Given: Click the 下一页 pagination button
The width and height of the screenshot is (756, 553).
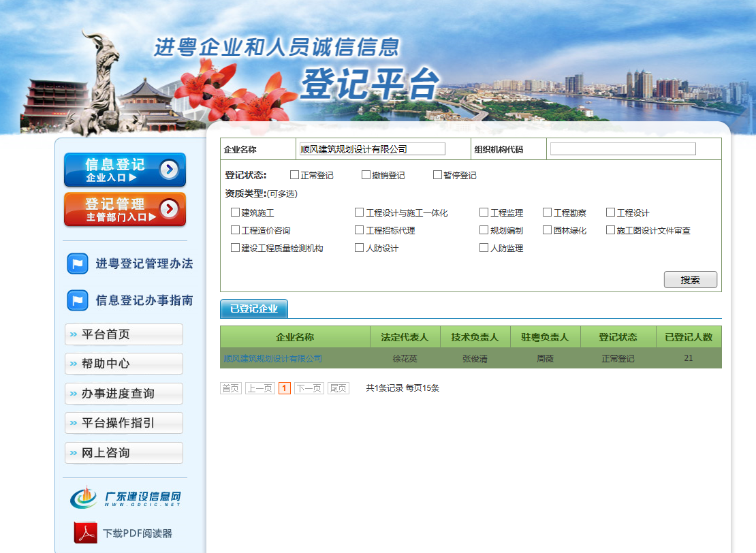Looking at the screenshot, I should point(309,388).
